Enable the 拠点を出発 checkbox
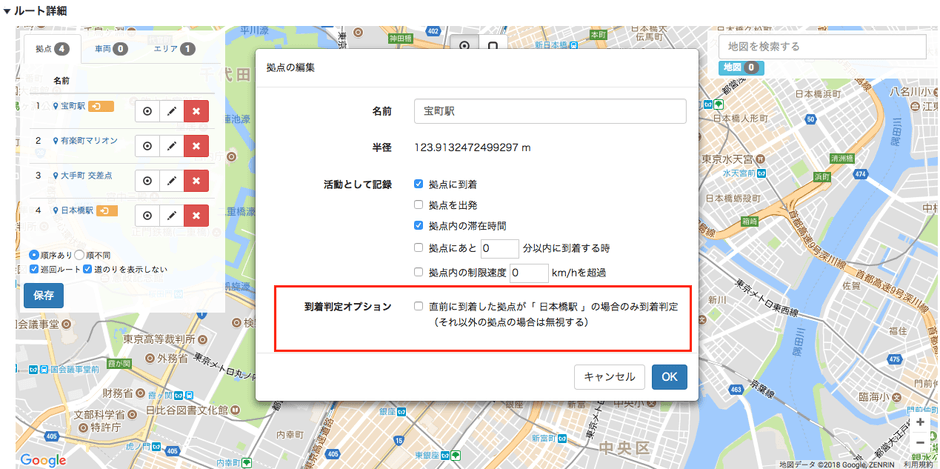This screenshot has height=469, width=940. [x=419, y=205]
